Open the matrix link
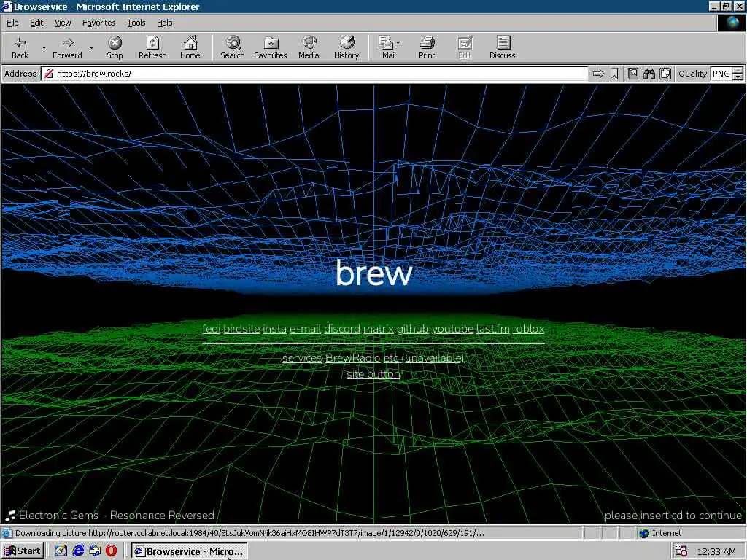 click(379, 329)
